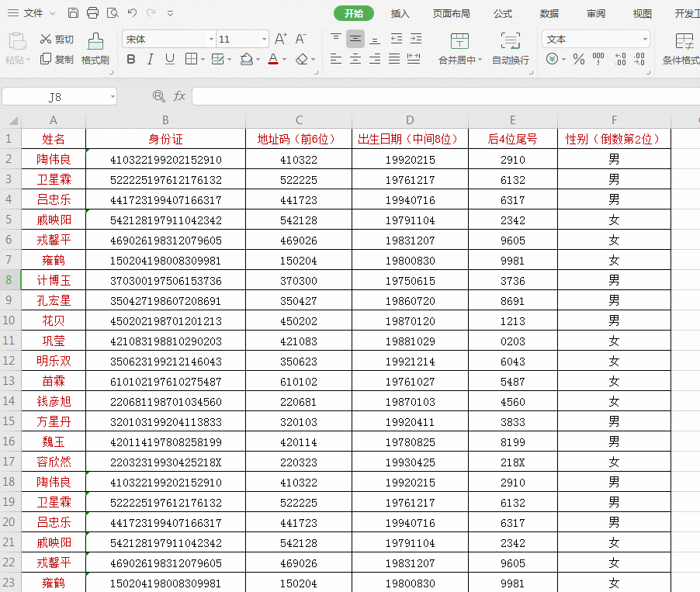Click the 自动换行 wrap text button

[511, 49]
